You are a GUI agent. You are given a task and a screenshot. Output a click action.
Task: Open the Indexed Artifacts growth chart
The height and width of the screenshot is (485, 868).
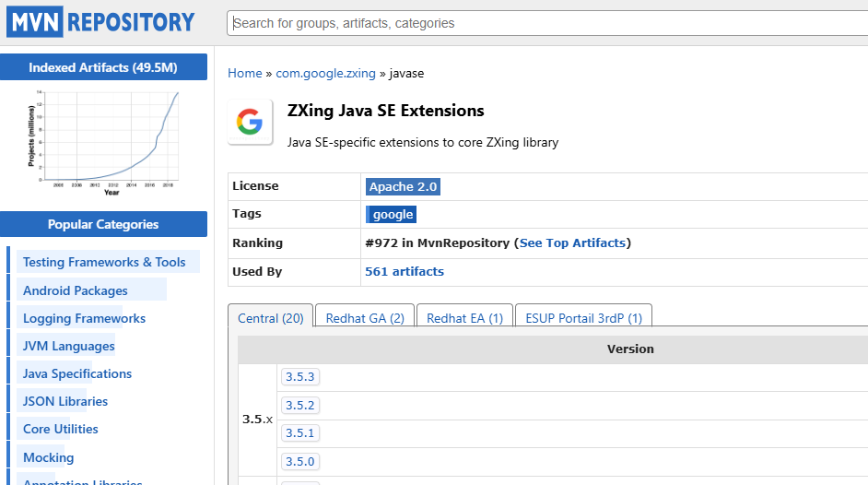click(x=103, y=144)
